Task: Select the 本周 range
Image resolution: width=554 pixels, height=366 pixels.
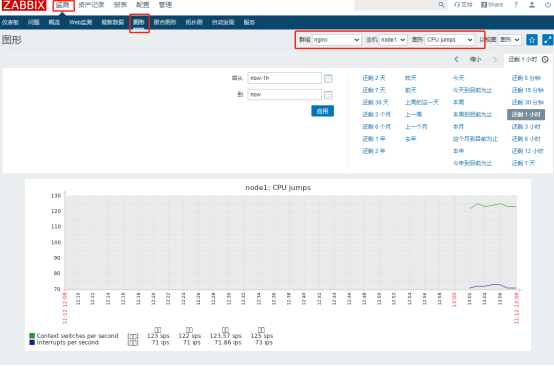Action: tap(458, 102)
